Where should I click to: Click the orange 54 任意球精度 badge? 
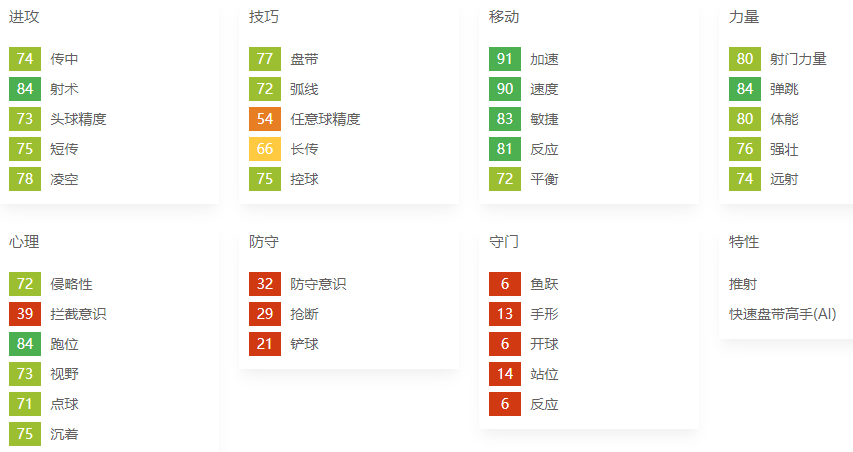point(264,119)
